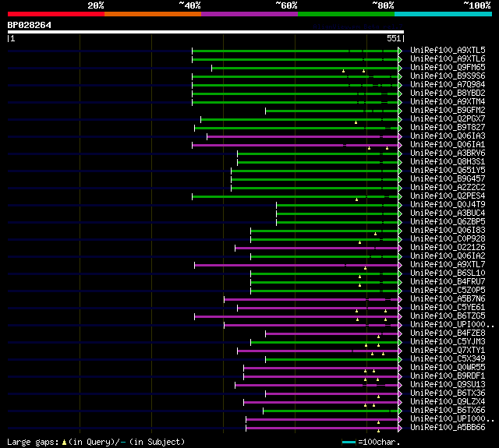499x448 pixels.
Task: Click the purple alignment bar of UniRef100_Q7XTY1
Action: [x=317, y=351]
